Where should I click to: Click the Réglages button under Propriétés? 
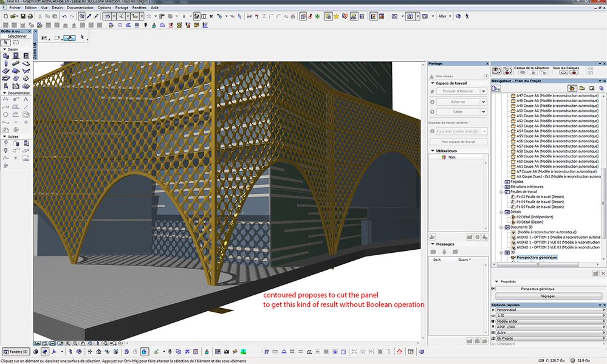[548, 295]
